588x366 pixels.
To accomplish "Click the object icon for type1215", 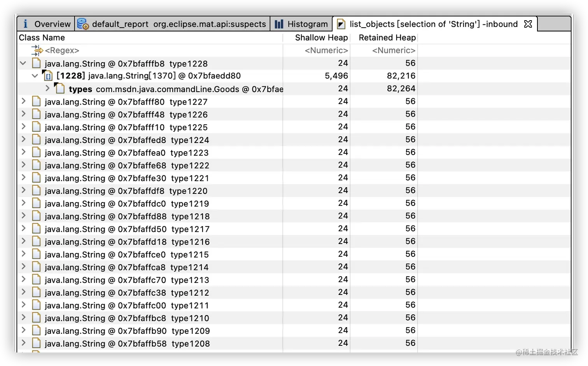I will 36,254.
